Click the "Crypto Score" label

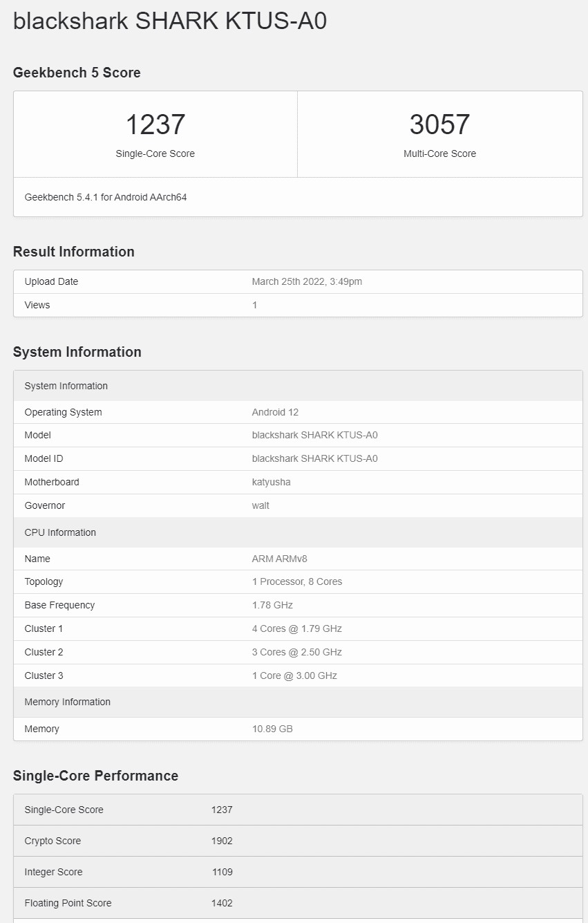click(53, 841)
